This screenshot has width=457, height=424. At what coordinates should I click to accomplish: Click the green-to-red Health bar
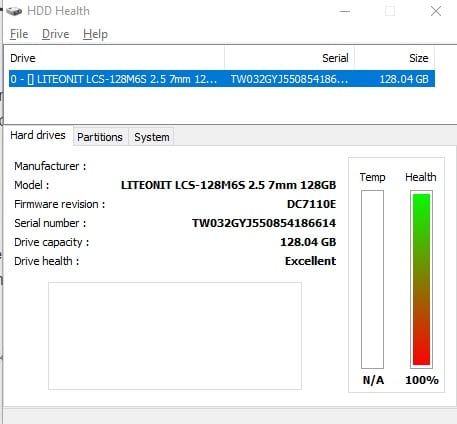pos(421,279)
